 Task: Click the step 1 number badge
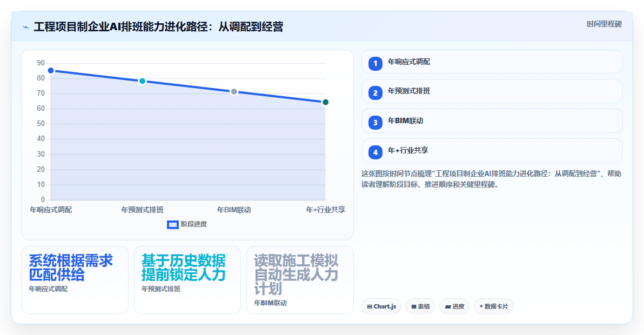point(375,64)
